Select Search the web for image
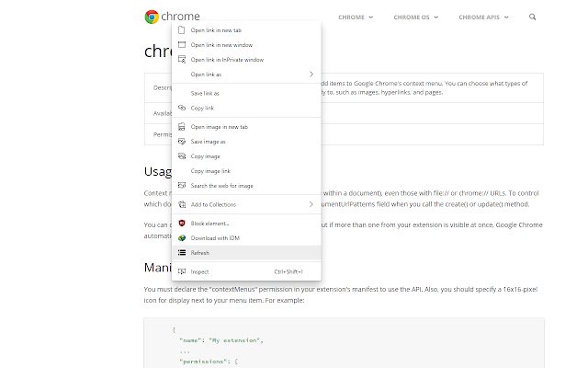Viewport: 588px width, 368px height. (x=246, y=186)
